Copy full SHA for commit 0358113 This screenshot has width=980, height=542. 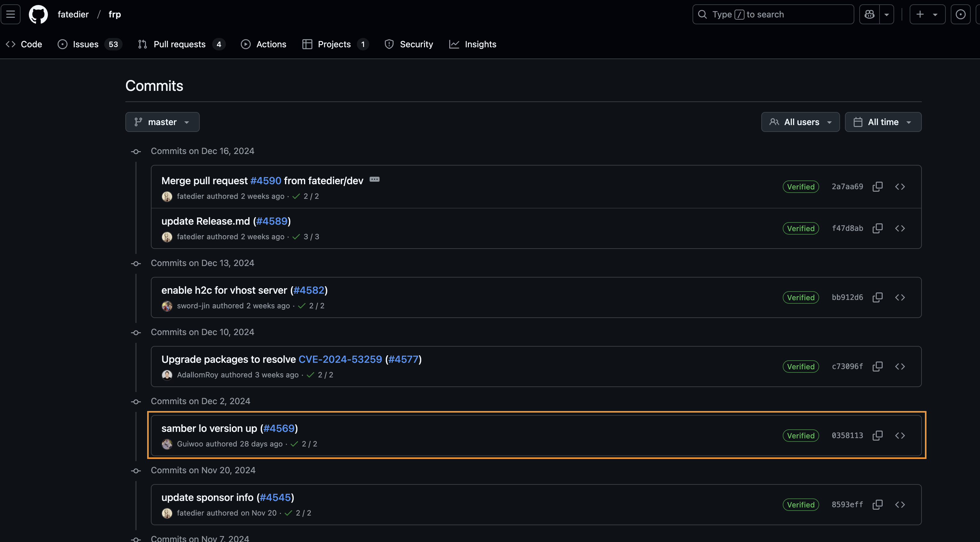[x=877, y=436]
